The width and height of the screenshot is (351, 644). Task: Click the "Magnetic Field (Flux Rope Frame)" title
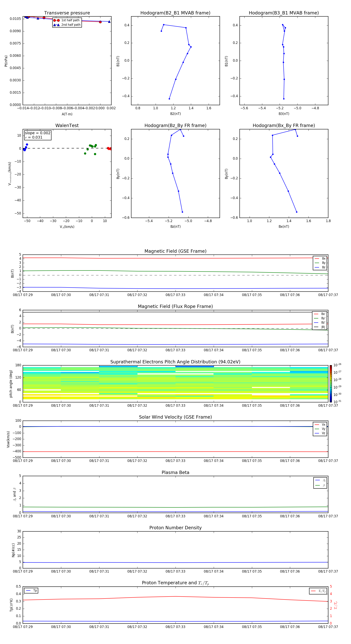pos(175,307)
